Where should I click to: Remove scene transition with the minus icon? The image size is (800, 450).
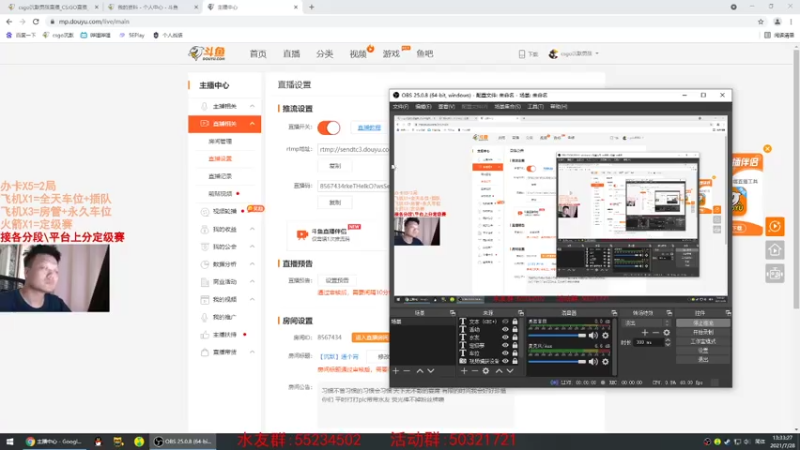click(655, 333)
